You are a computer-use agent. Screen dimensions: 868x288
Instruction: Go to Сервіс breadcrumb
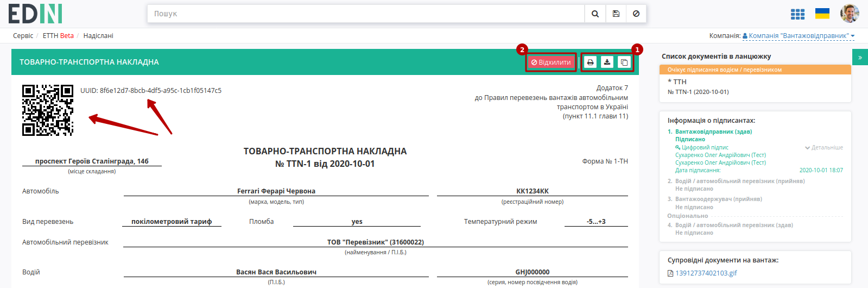[23, 36]
